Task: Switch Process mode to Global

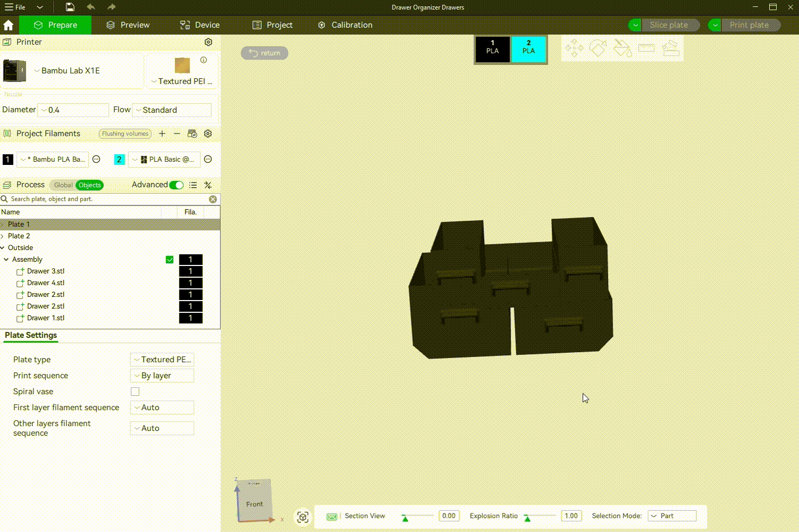Action: coord(63,185)
